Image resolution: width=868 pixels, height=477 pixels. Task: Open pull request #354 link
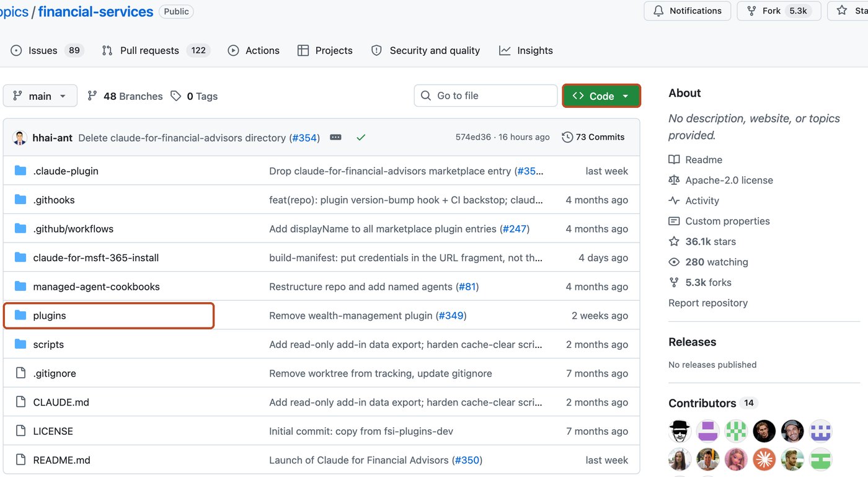pos(304,138)
